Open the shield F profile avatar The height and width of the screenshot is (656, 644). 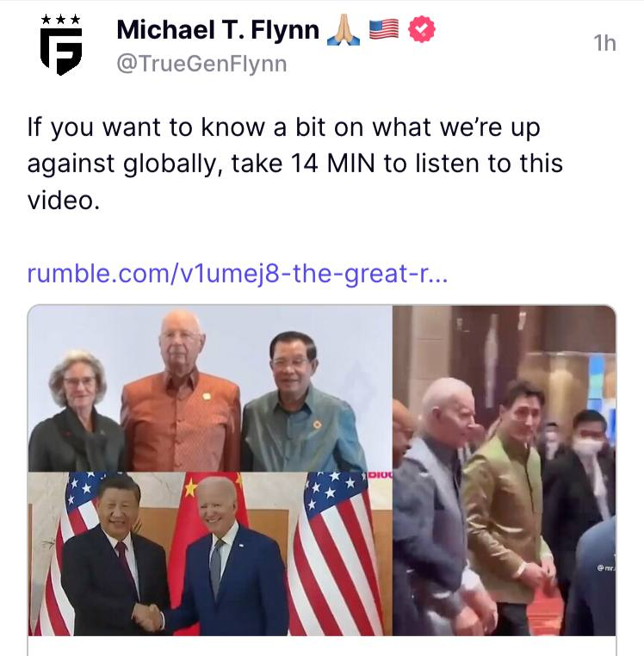tap(61, 45)
